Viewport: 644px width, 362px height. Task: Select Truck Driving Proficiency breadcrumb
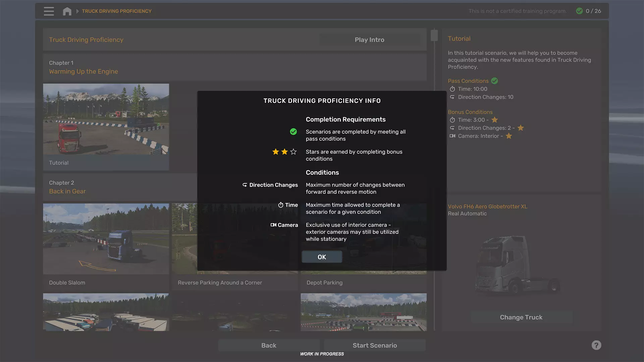(x=117, y=11)
